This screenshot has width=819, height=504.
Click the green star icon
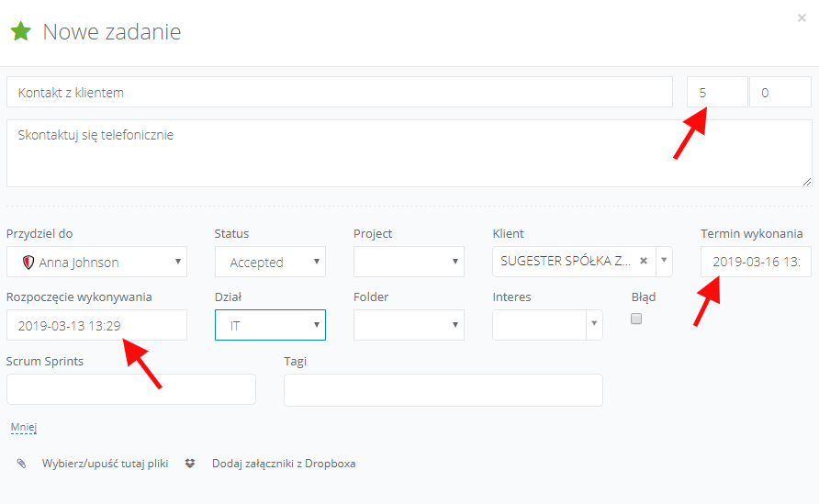tap(20, 32)
